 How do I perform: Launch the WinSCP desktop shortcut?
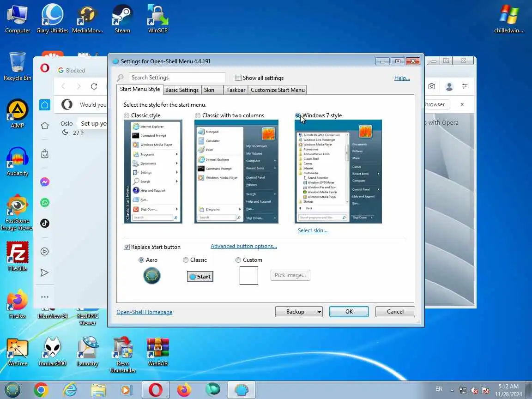158,19
